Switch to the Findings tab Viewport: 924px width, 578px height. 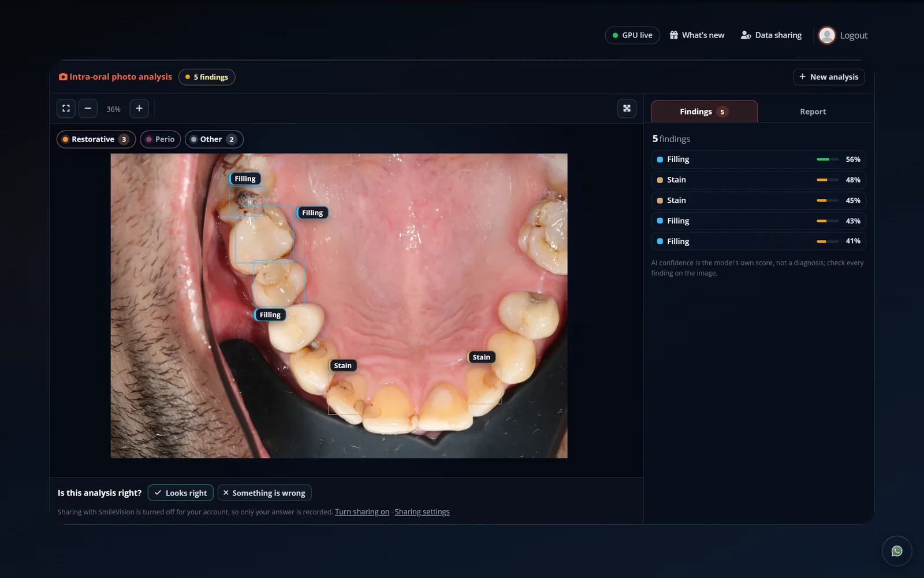point(704,112)
